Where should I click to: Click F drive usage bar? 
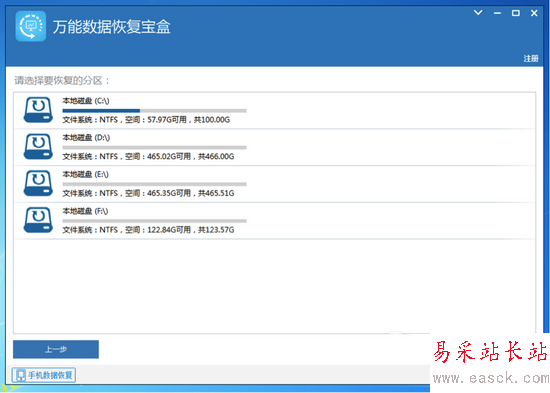(154, 221)
